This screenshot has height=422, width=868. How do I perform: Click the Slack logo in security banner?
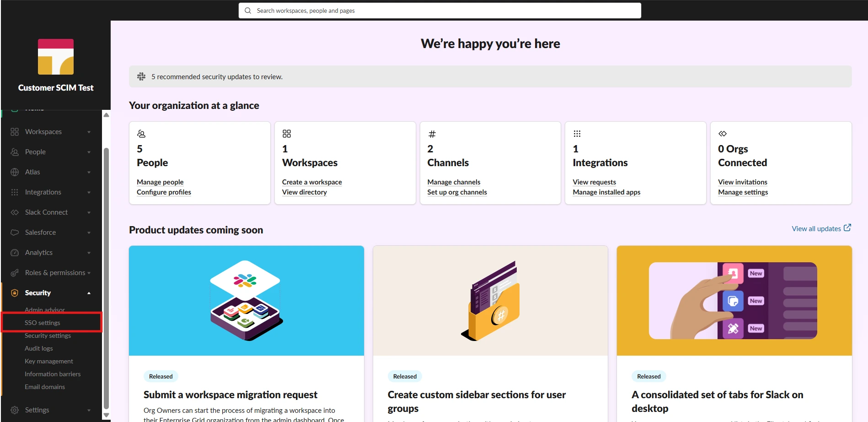[141, 76]
